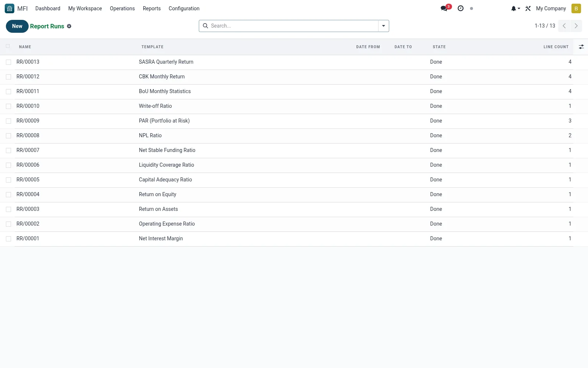The height and width of the screenshot is (368, 588).
Task: Open the debug tools wrench icon
Action: point(528,8)
